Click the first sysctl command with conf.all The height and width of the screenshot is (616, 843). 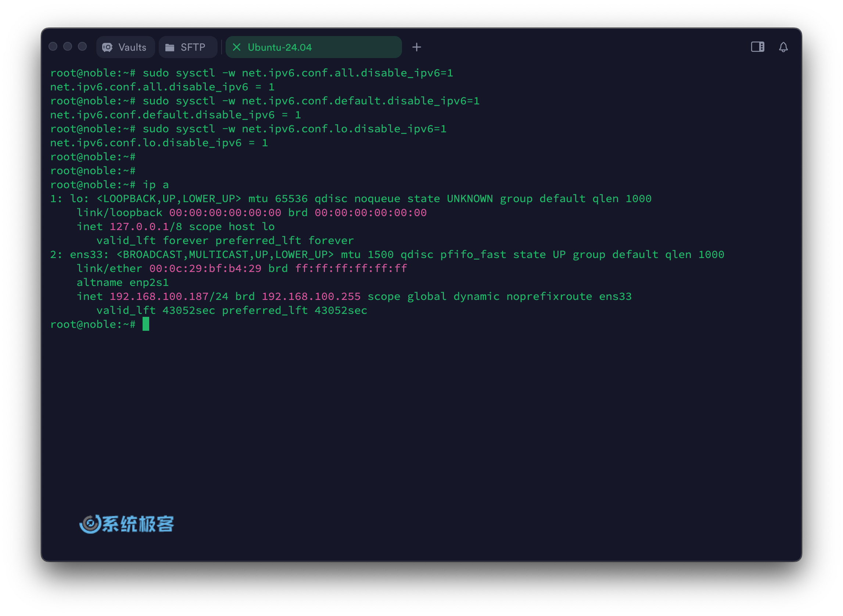298,74
